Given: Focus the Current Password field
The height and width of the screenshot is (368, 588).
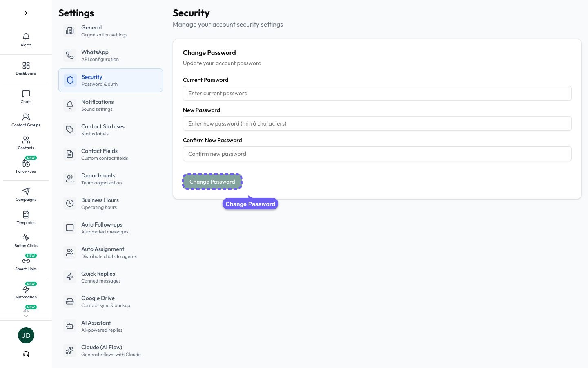Looking at the screenshot, I should click(377, 93).
